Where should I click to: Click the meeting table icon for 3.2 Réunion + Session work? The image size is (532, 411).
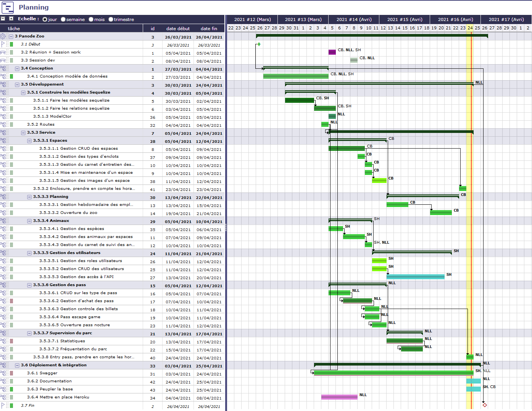pyautogui.click(x=3, y=52)
